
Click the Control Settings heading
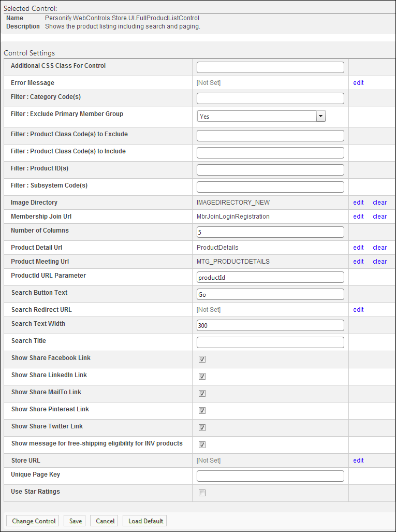[29, 53]
